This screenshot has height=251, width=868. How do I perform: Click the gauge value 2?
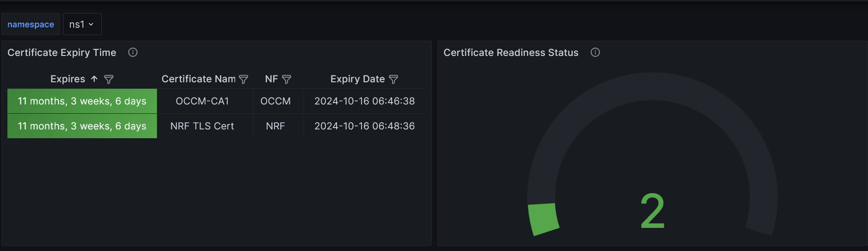[x=652, y=211]
